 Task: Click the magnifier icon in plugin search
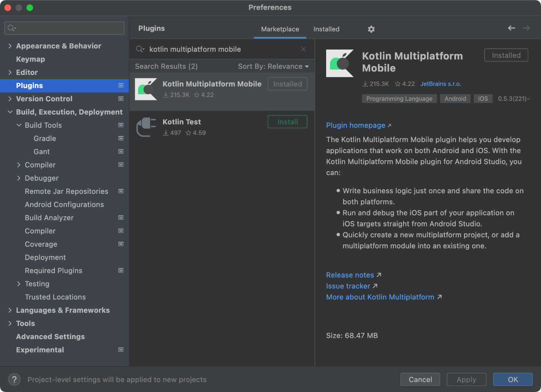coord(140,49)
